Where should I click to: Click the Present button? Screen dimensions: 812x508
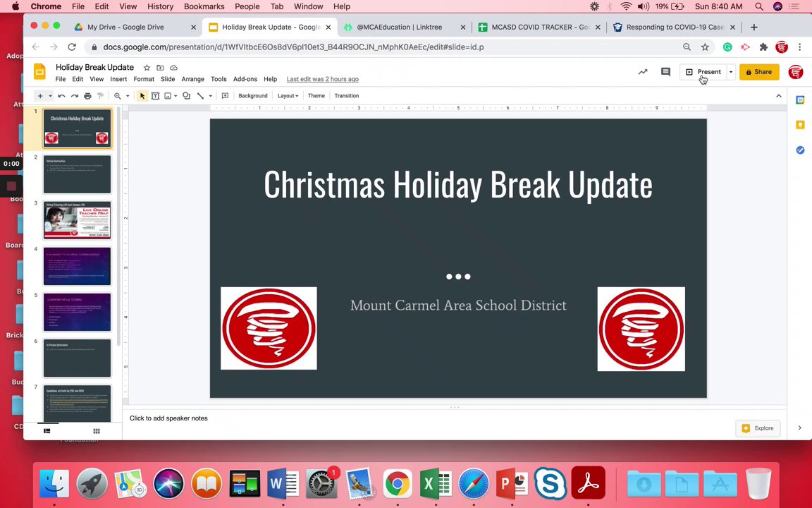[703, 72]
